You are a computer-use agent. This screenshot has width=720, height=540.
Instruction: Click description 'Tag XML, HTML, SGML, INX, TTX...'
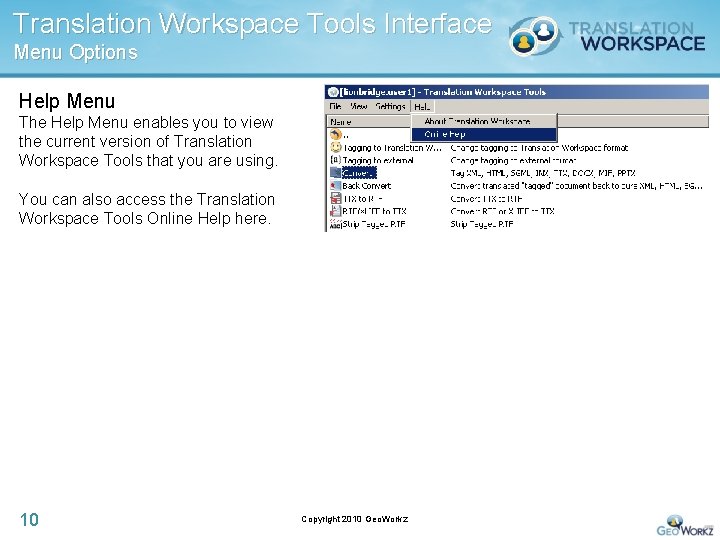pyautogui.click(x=543, y=173)
